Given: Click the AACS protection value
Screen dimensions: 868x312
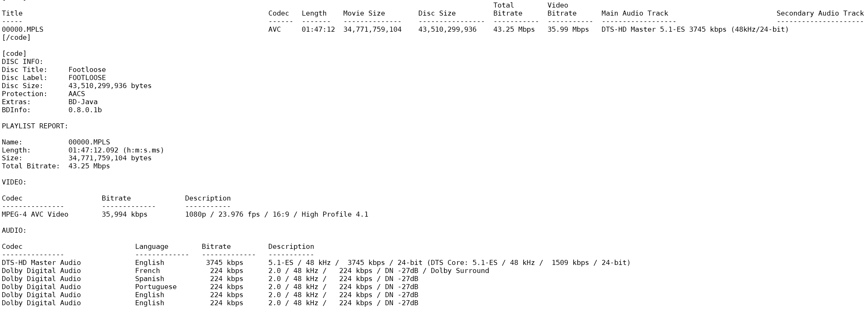Looking at the screenshot, I should [76, 94].
